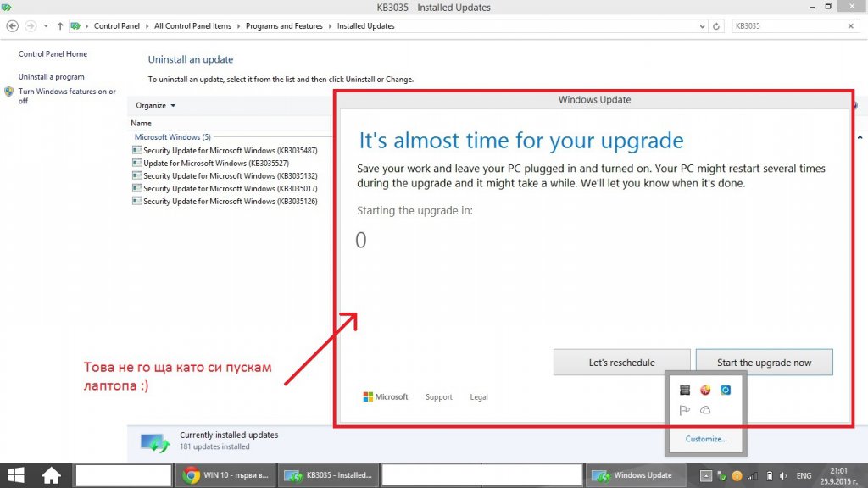
Task: Expand the chevron after Programs and Features
Action: point(330,26)
